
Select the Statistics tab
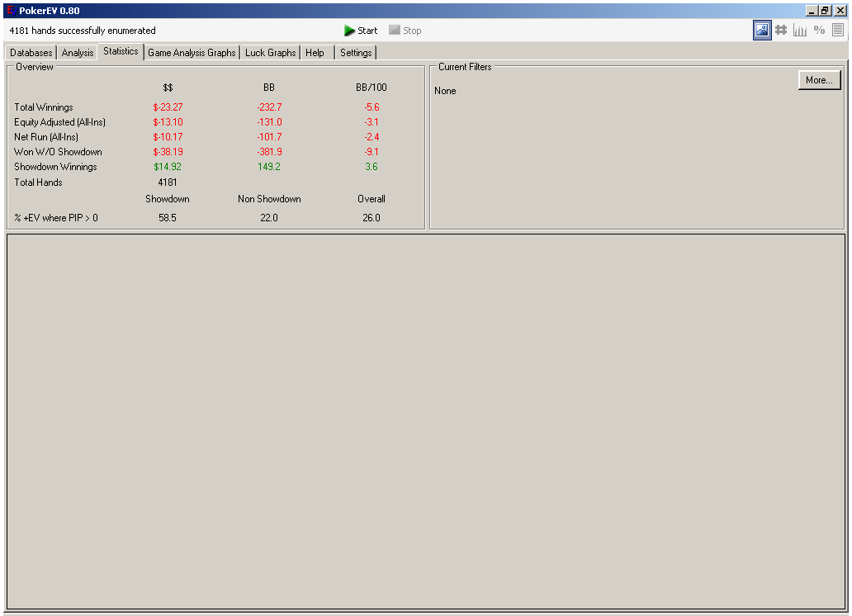pyautogui.click(x=121, y=52)
